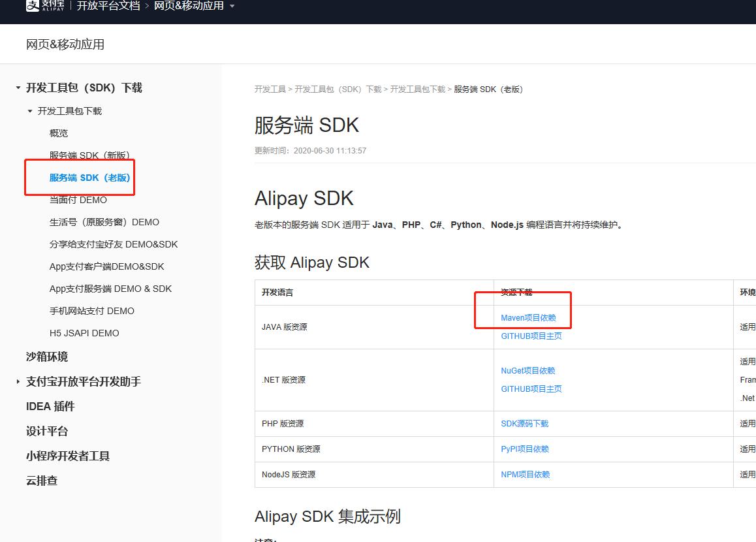
Task: Open 分享给支付宝好友 DEMO&SDK in the sidebar
Action: 114,244
